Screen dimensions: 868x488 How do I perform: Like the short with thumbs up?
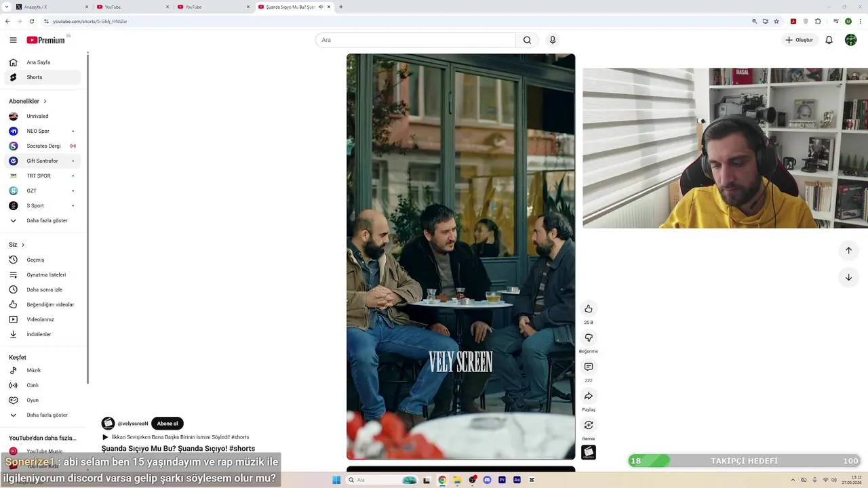tap(589, 308)
